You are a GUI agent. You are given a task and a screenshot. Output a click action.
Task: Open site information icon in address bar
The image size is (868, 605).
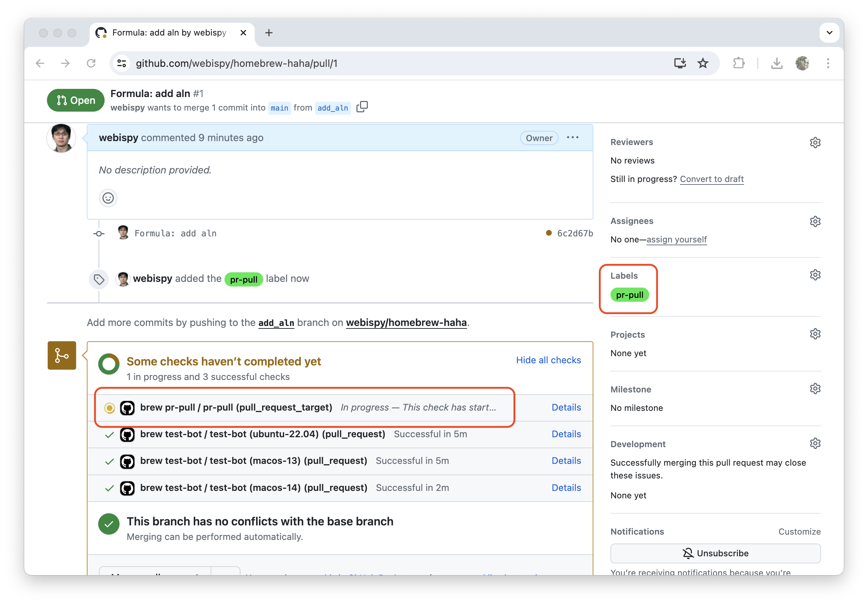(122, 63)
